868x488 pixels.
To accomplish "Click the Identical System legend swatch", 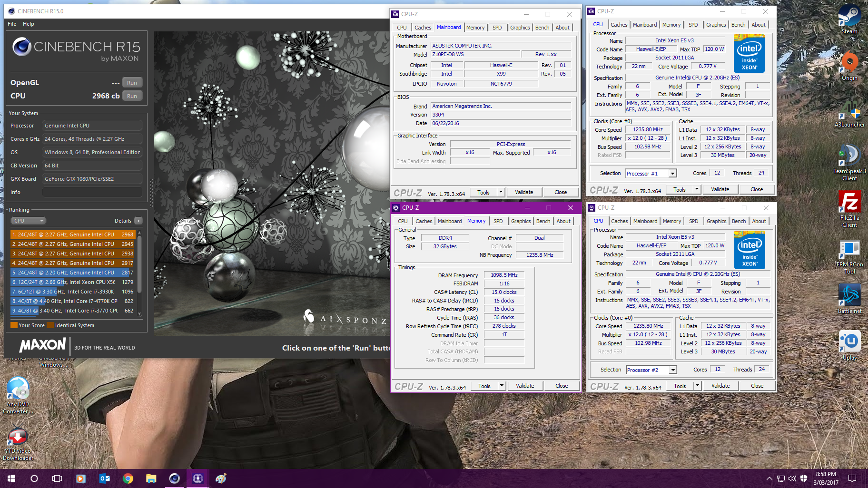I will [50, 325].
